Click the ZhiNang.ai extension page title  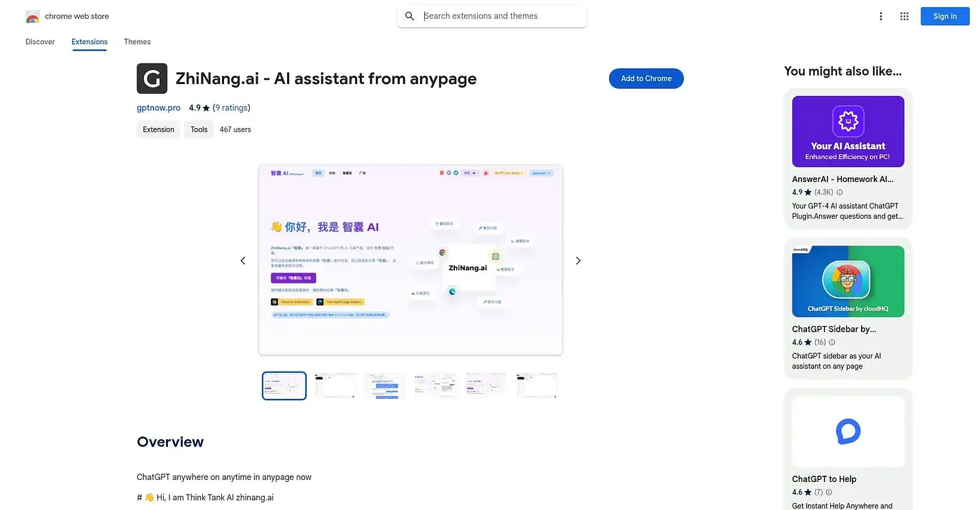click(x=326, y=78)
